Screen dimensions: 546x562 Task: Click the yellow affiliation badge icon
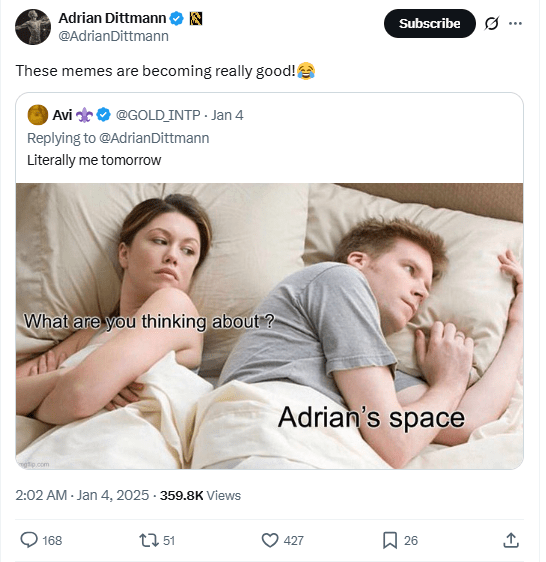point(196,18)
